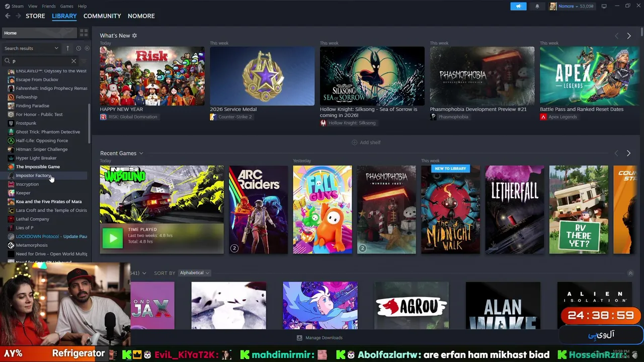Show previous What's New items
The width and height of the screenshot is (644, 362).
pos(616,36)
